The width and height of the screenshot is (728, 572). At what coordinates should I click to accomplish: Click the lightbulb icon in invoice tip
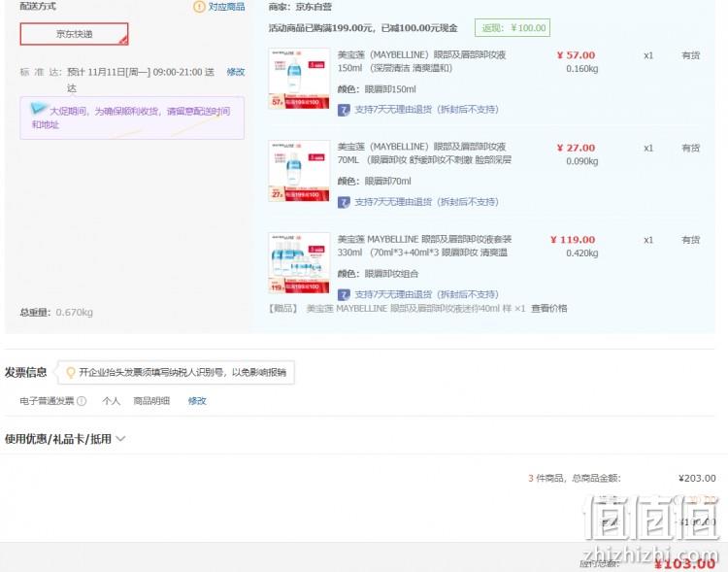coord(71,373)
